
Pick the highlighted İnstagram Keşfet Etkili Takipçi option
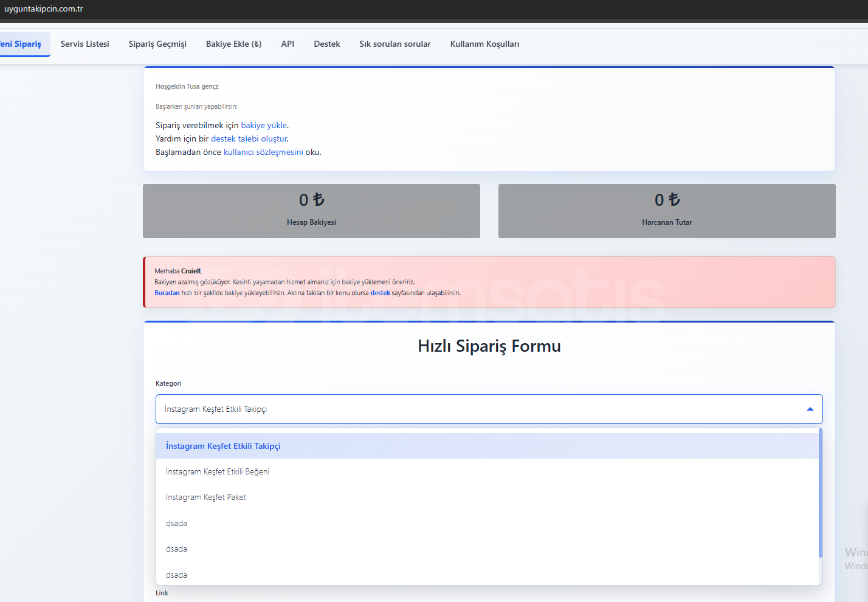click(x=223, y=446)
